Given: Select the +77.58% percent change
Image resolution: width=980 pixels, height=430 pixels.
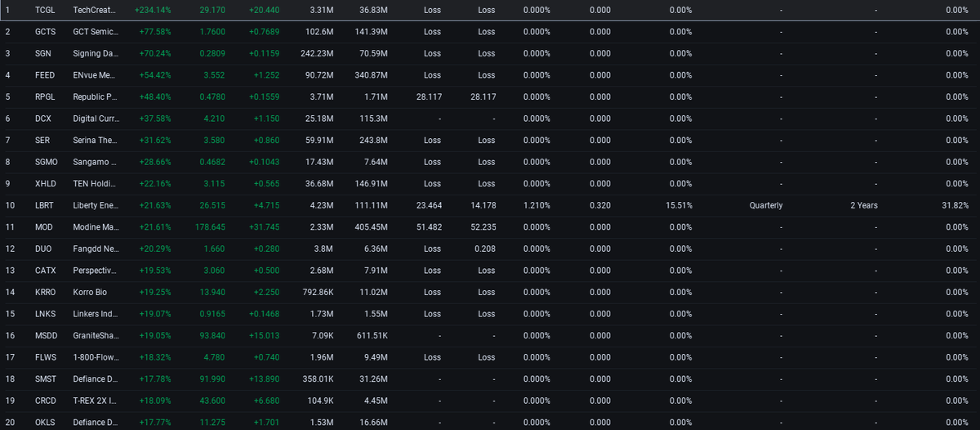Looking at the screenshot, I should [155, 32].
